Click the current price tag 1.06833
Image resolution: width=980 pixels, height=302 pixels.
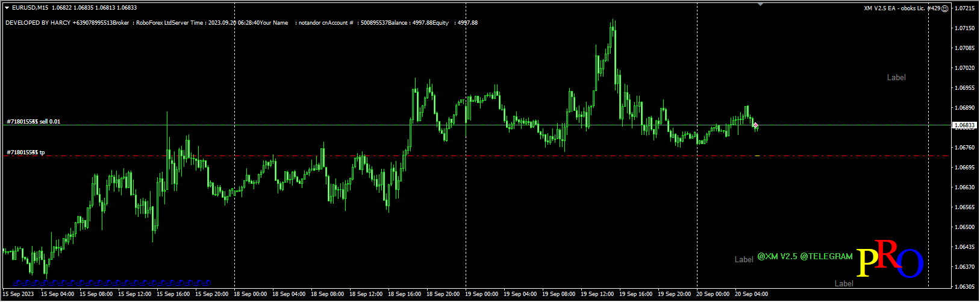tap(965, 126)
